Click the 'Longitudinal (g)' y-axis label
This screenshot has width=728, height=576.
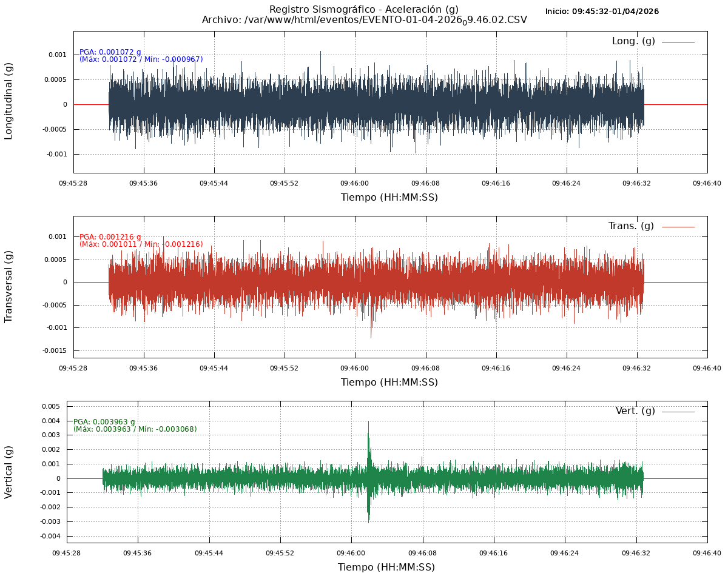click(8, 101)
